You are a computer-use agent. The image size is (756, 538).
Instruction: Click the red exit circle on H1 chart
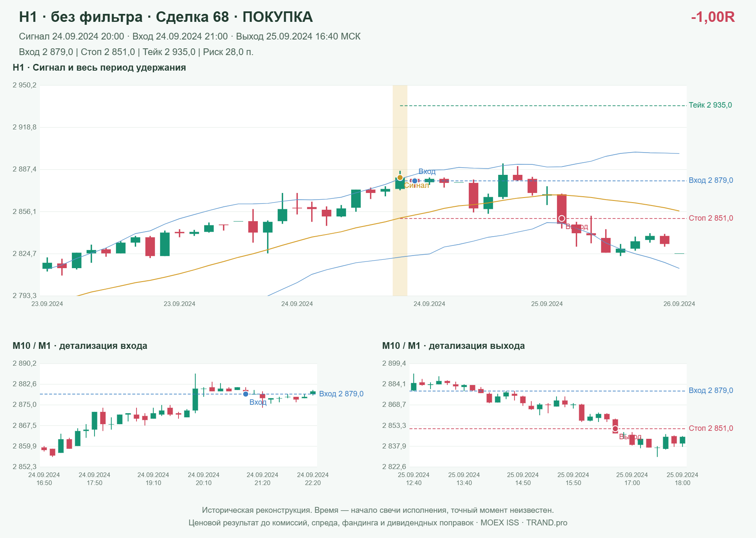coord(562,219)
